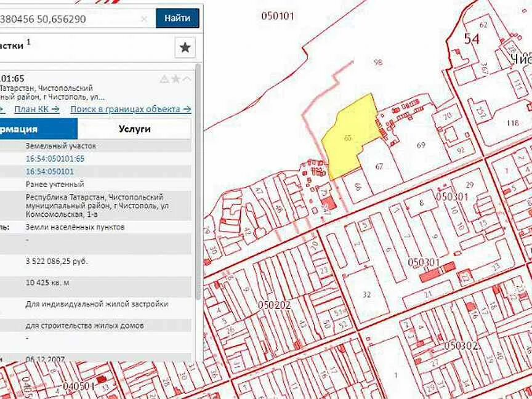Select parcel 98 on the map
The width and height of the screenshot is (532, 399).
[378, 62]
